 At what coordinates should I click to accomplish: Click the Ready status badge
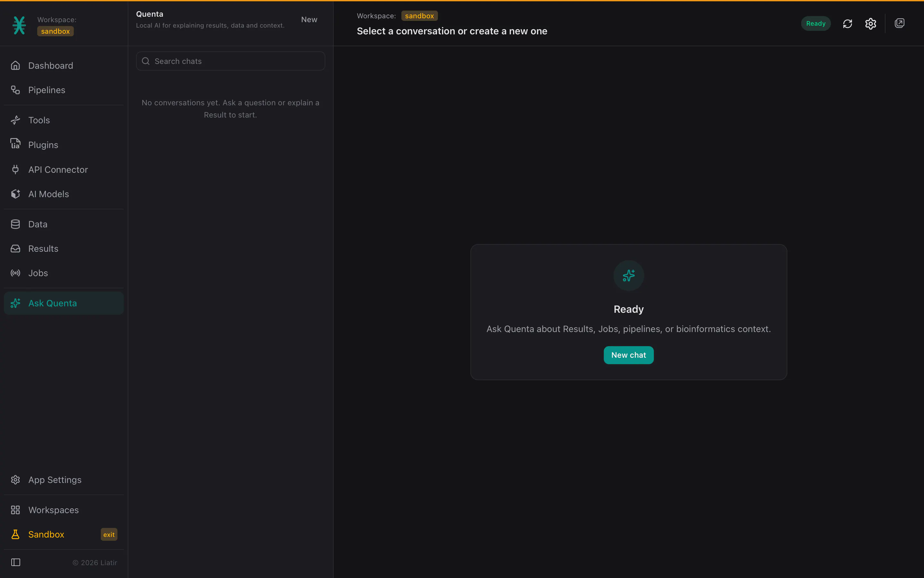(816, 24)
